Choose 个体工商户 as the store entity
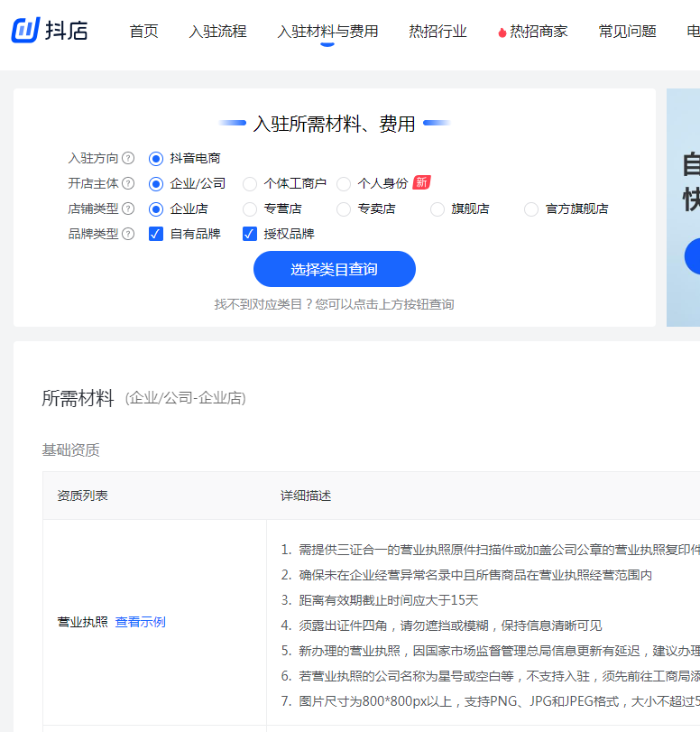Screen dimensions: 700x732 250,184
